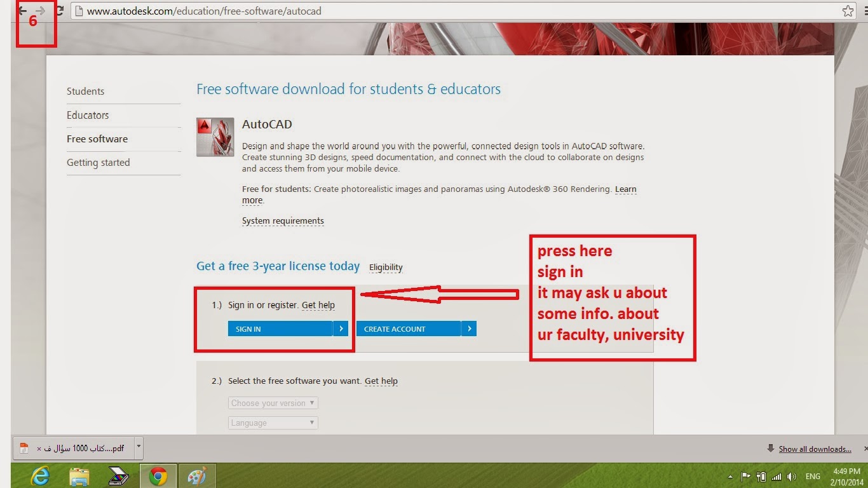Show hidden tray icons arrow

731,477
